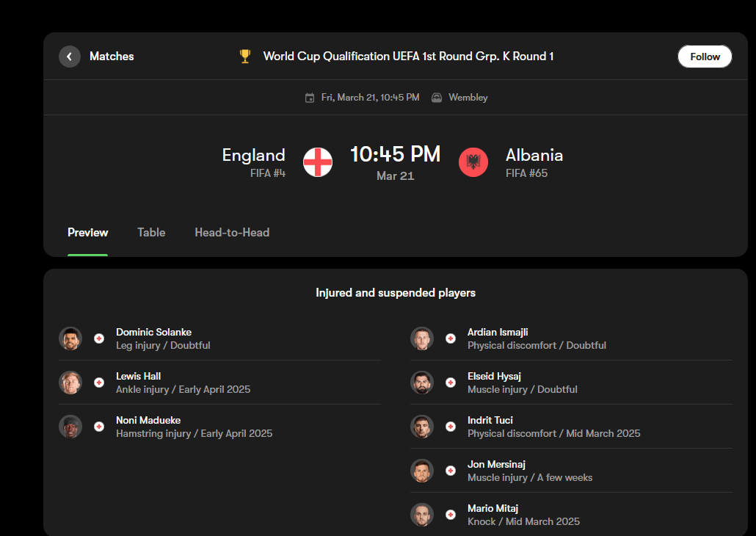Click the injury icon beside Jon Mersinaj

(x=451, y=471)
